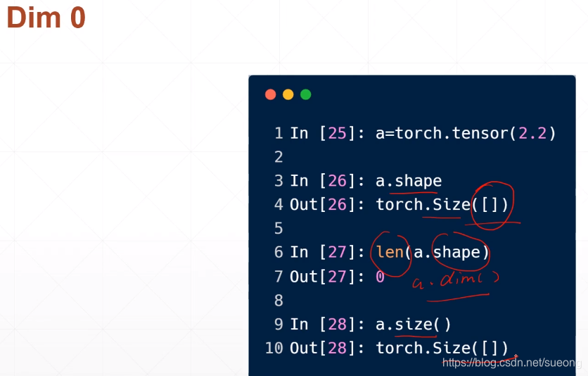Click the green maximize dot of code window
Image resolution: width=588 pixels, height=376 pixels.
(306, 94)
